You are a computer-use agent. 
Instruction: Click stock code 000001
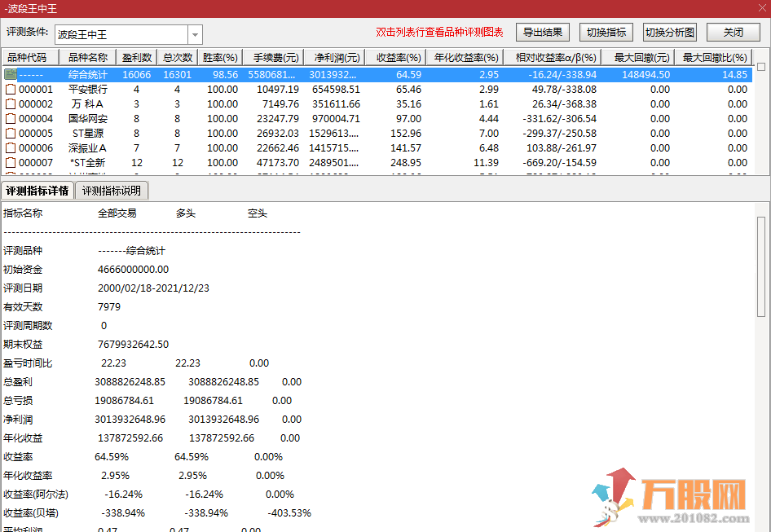[x=36, y=90]
